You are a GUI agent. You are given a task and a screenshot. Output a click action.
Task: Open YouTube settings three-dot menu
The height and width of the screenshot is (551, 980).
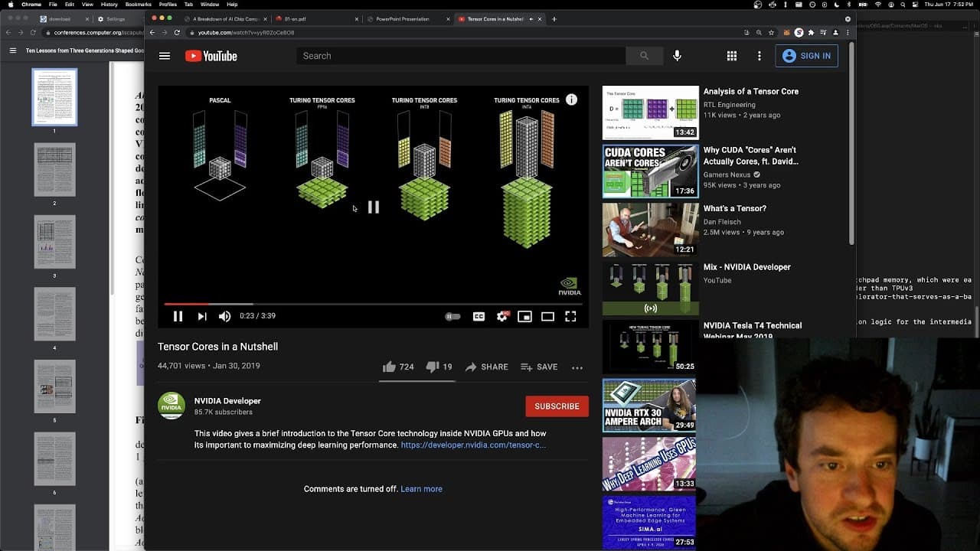pos(759,56)
